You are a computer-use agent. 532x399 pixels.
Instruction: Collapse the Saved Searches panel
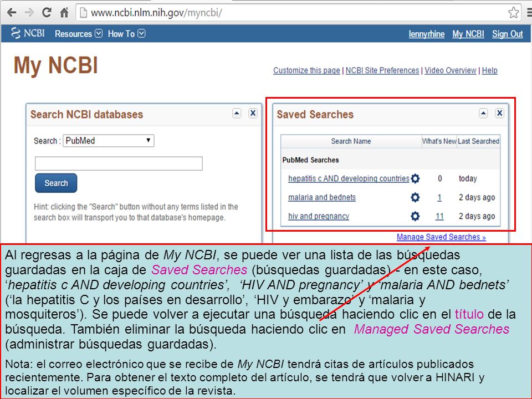[483, 113]
